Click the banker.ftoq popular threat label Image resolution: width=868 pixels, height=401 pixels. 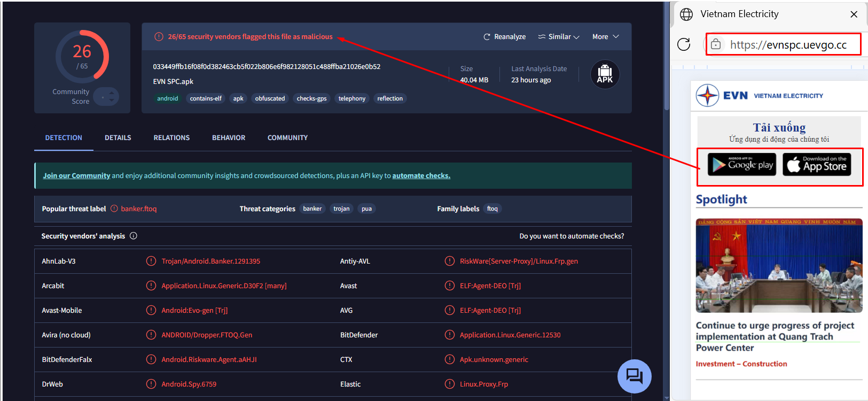click(x=139, y=209)
